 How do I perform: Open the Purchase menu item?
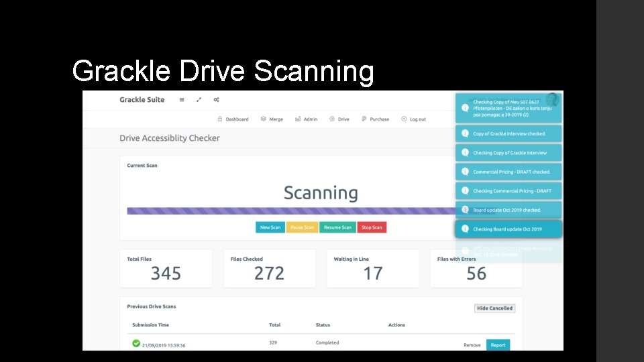click(380, 119)
